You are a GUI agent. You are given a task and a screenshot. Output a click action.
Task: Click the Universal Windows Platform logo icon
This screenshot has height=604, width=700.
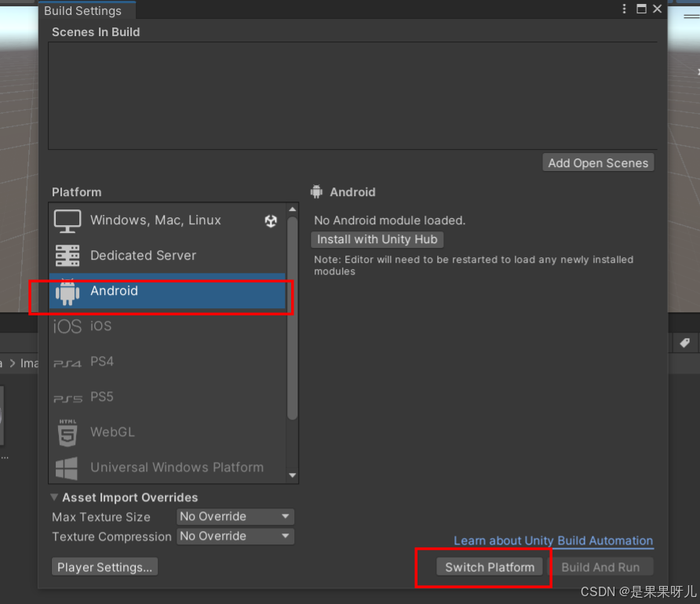pos(67,468)
